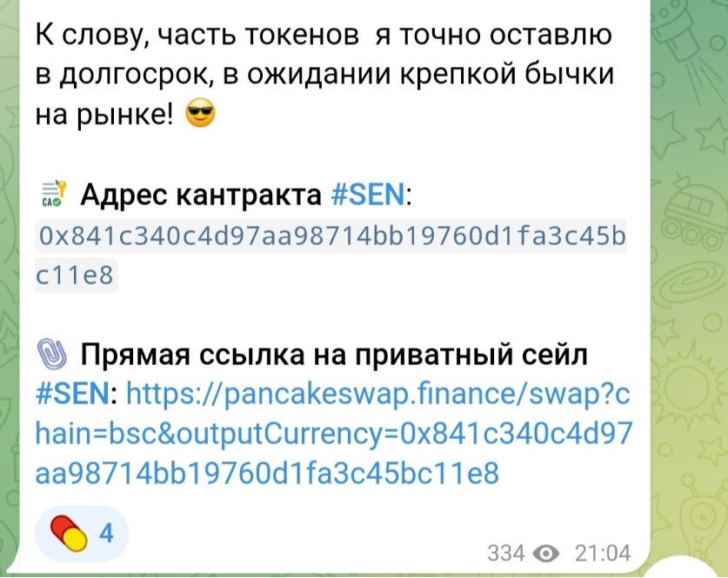Click the eye views icon

point(546,554)
